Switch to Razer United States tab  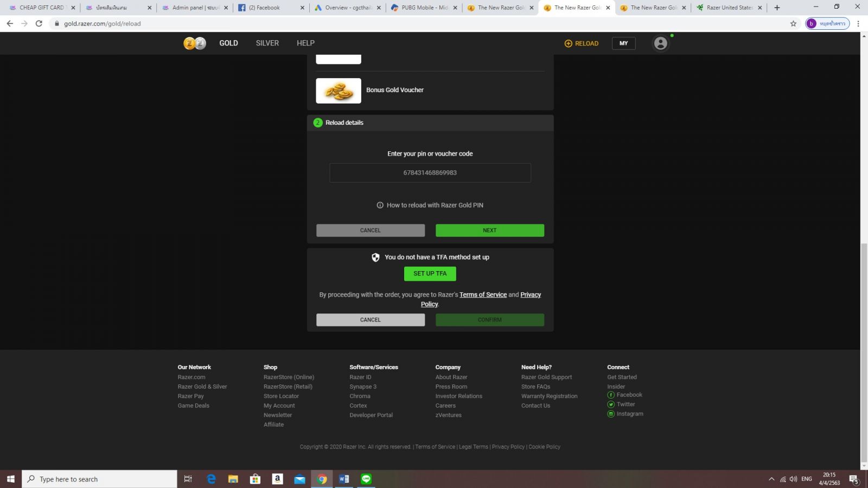tap(729, 8)
